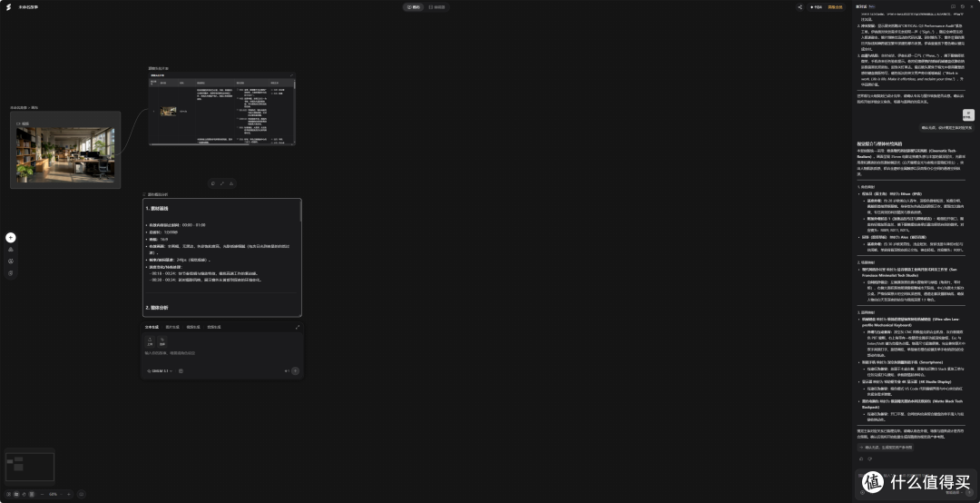Open the history icon in conversation panel header
Viewport: 980px width, 503px height.
coord(962,7)
